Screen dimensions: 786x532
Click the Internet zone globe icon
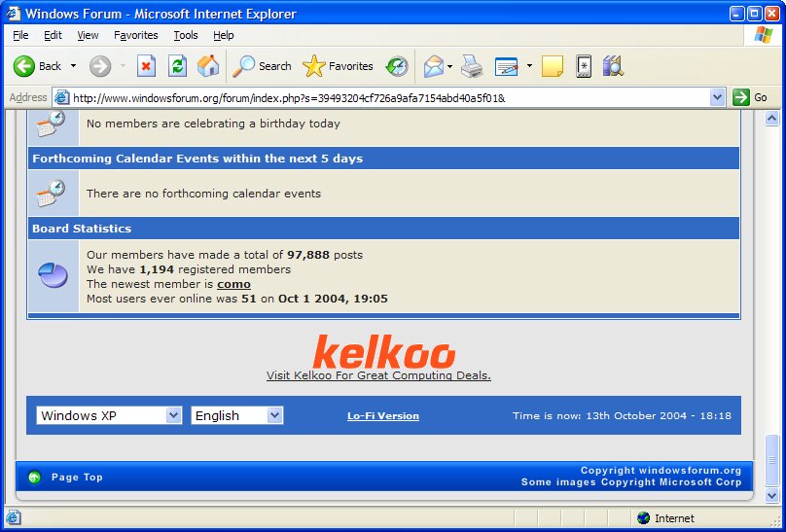point(643,518)
